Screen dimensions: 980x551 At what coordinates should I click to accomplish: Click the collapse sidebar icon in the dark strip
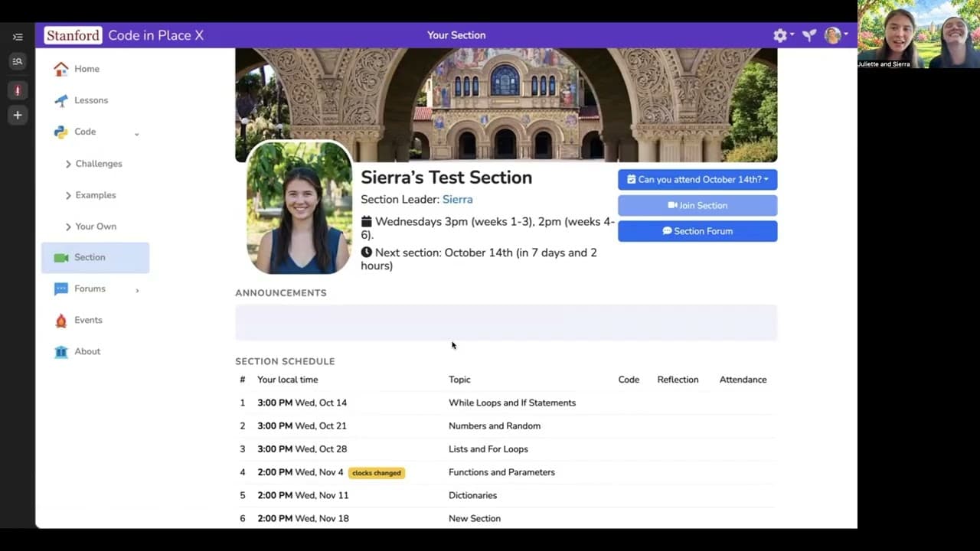[18, 37]
